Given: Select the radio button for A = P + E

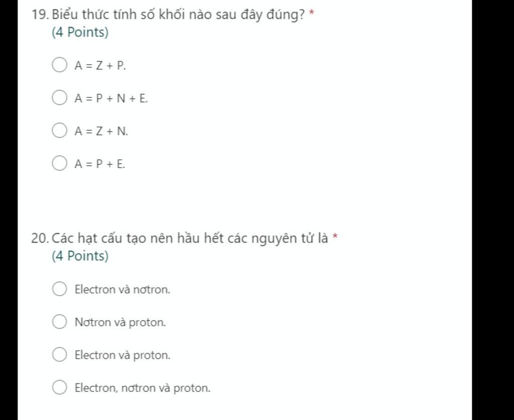Looking at the screenshot, I should [59, 164].
